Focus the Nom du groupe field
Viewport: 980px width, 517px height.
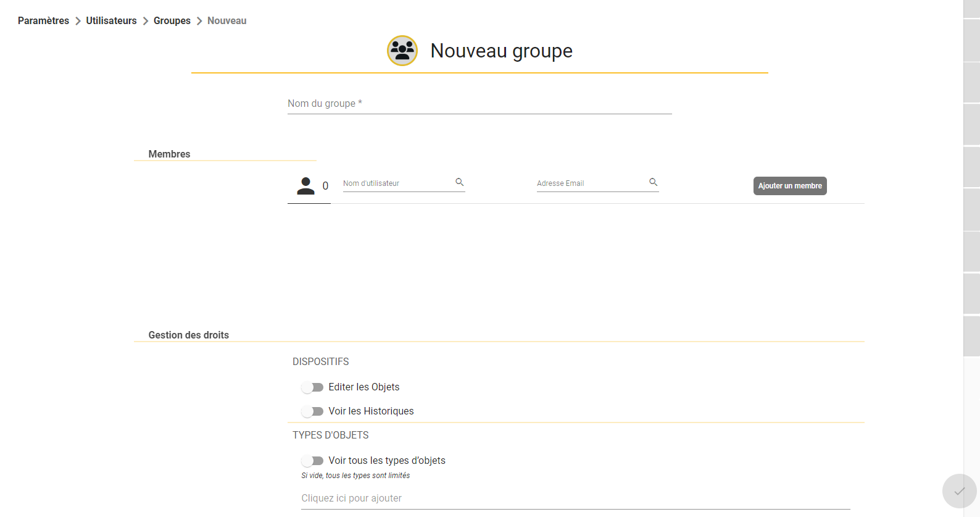point(480,104)
